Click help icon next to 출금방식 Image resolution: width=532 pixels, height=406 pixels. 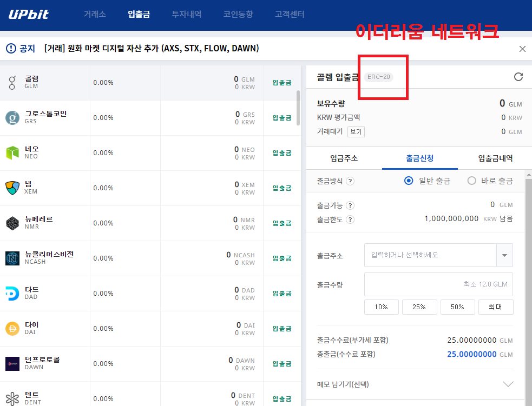click(350, 181)
